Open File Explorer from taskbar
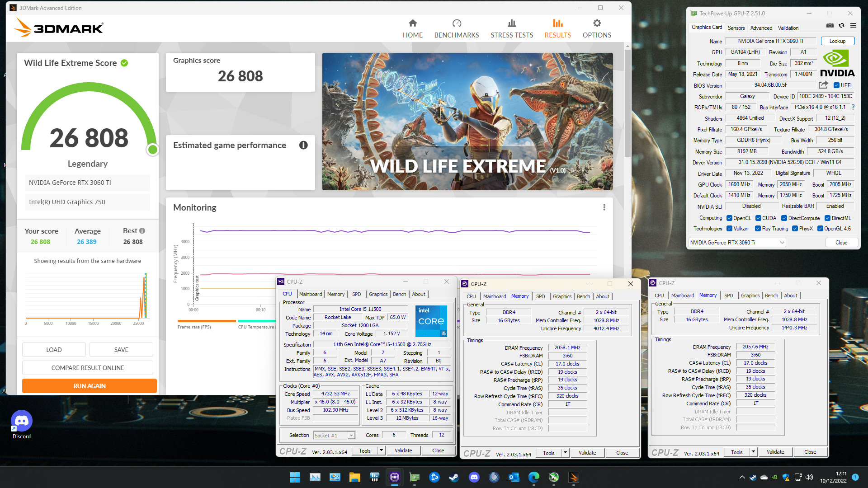The width and height of the screenshot is (868, 488). pyautogui.click(x=354, y=477)
